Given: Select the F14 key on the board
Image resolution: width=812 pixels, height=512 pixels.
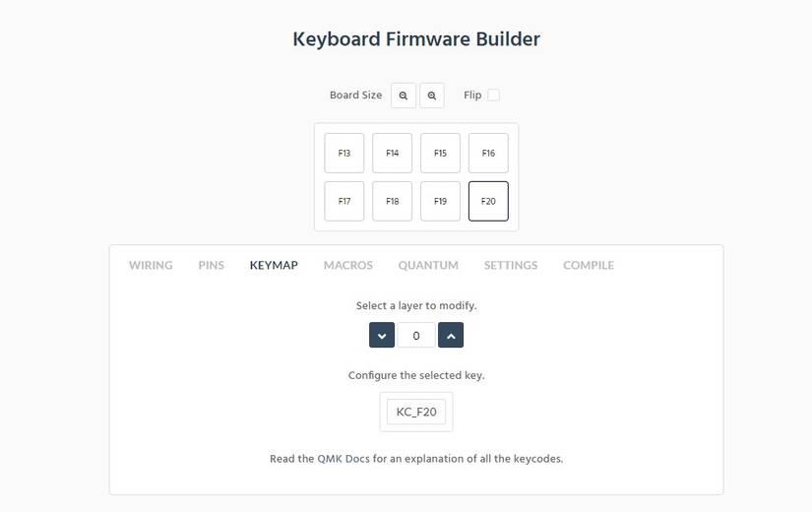Looking at the screenshot, I should [393, 154].
